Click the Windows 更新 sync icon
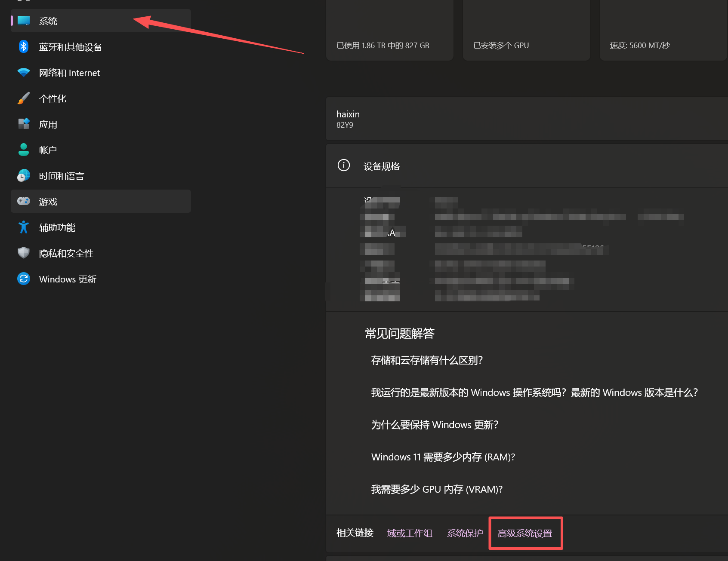The height and width of the screenshot is (561, 728). click(x=23, y=279)
